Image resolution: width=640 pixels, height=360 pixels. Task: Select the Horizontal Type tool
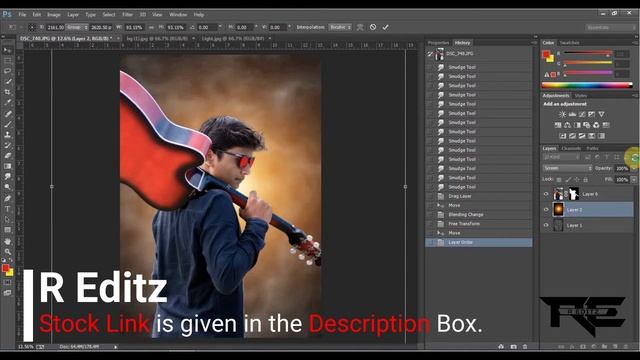pyautogui.click(x=7, y=209)
